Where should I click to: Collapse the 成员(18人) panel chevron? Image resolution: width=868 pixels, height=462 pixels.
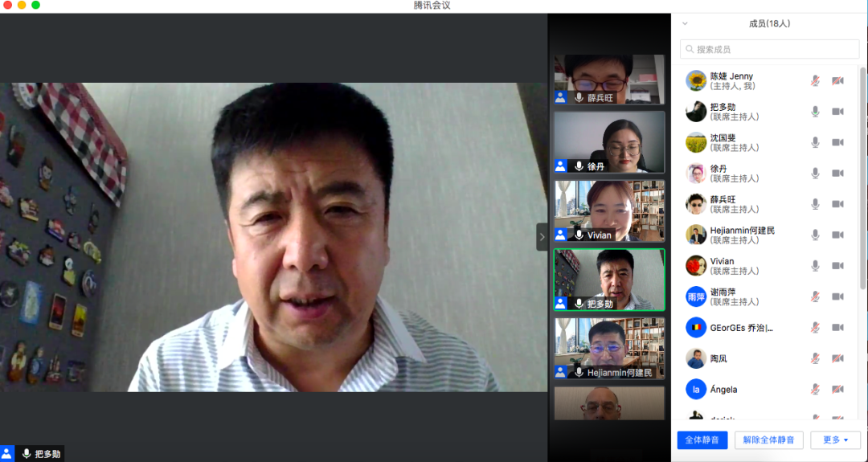point(685,24)
